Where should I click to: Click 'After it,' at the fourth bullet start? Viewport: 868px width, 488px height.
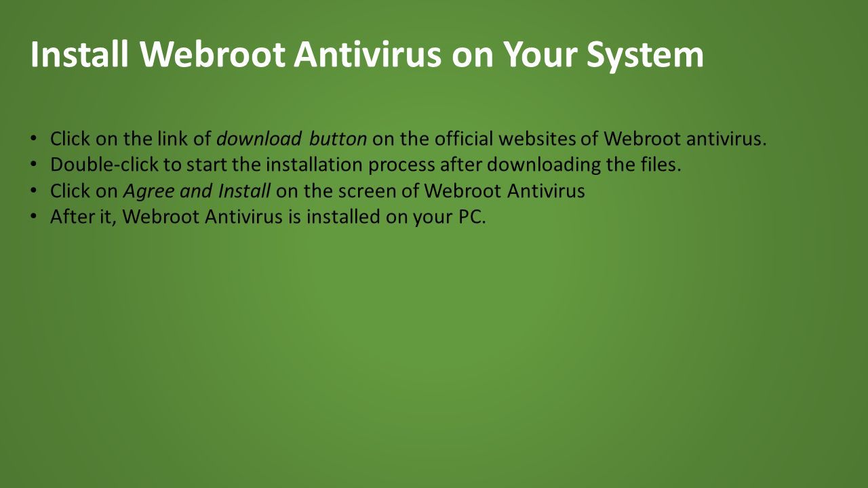pos(84,217)
